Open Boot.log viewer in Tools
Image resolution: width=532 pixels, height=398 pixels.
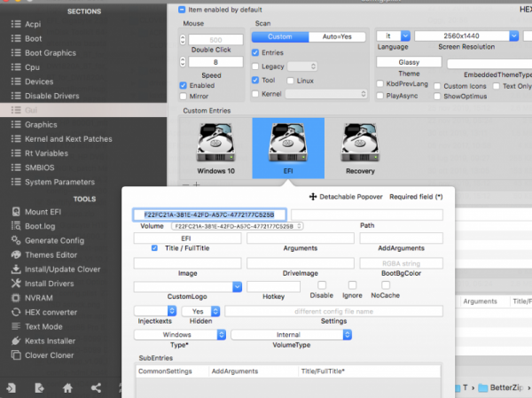[46, 226]
